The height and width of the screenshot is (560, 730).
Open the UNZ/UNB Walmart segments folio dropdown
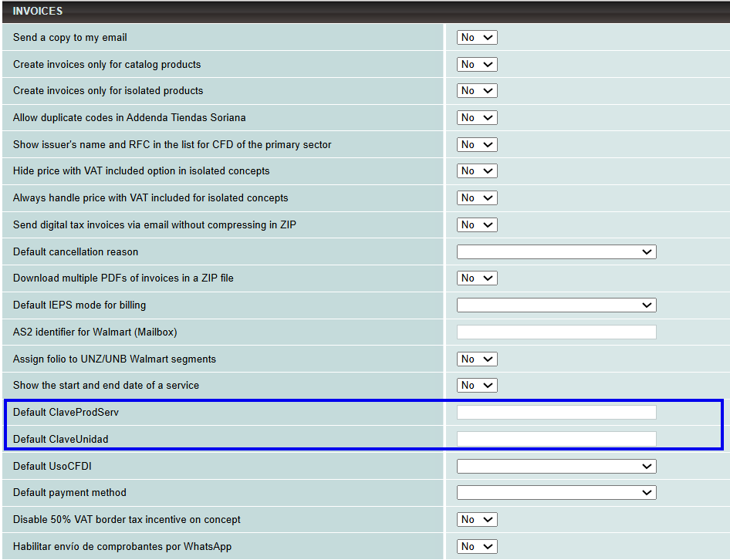pos(477,359)
